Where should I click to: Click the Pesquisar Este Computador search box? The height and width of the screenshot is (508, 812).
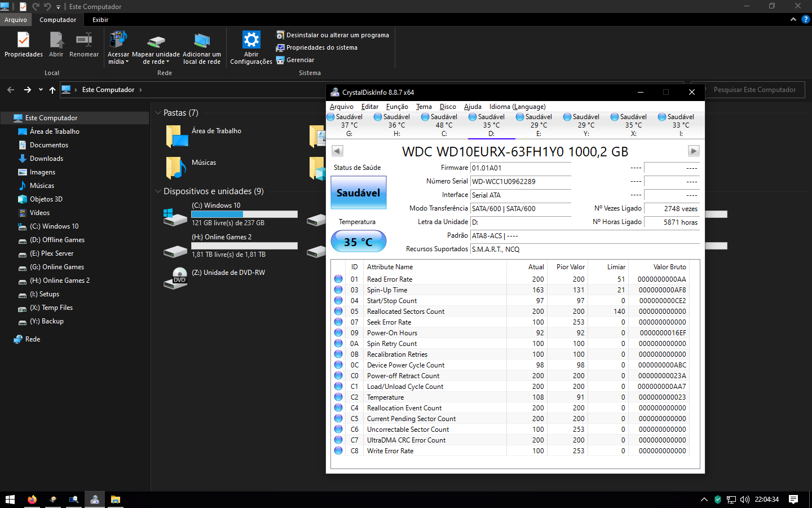tap(749, 90)
